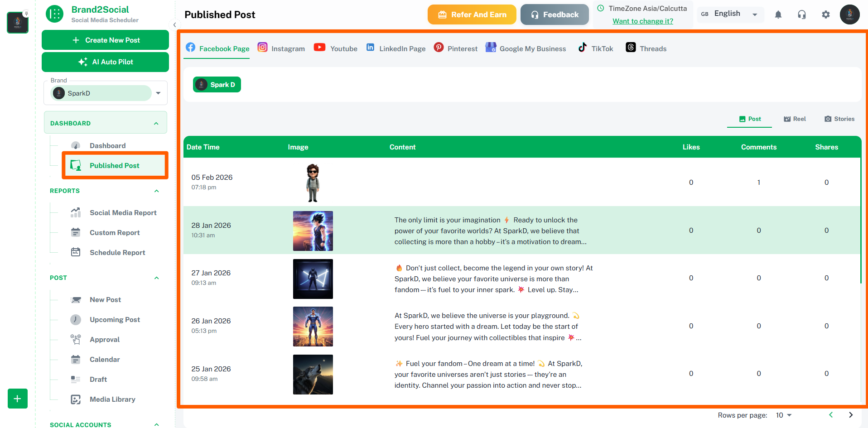This screenshot has width=868, height=428.
Task: Open the SparkD brand dropdown
Action: 158,93
